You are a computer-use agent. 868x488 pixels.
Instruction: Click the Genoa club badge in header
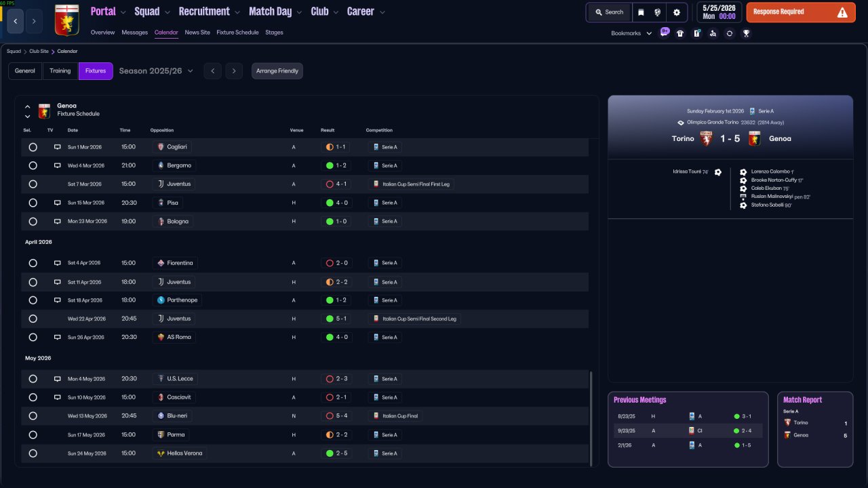[x=66, y=20]
